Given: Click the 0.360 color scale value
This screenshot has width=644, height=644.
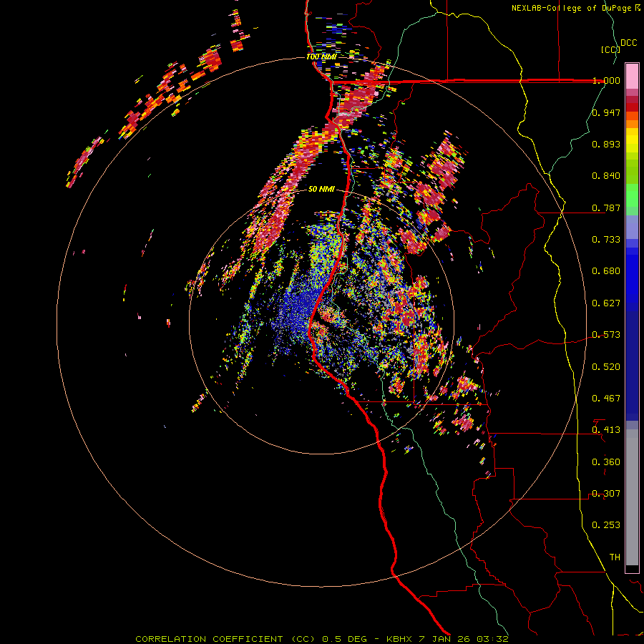Looking at the screenshot, I should point(606,462).
